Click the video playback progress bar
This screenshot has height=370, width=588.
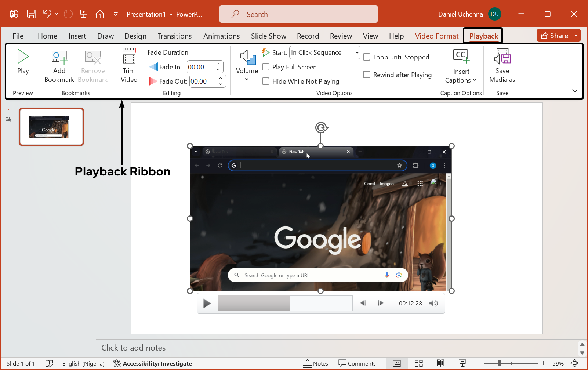pos(285,303)
